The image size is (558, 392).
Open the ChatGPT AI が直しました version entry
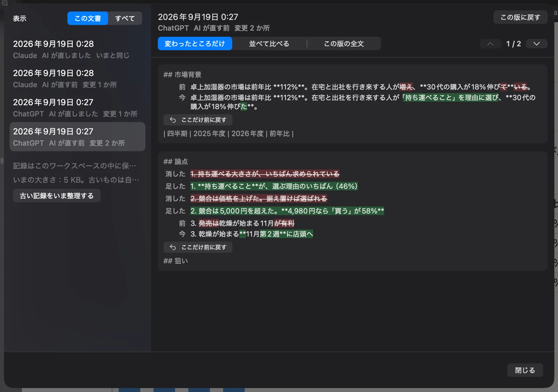click(x=77, y=108)
